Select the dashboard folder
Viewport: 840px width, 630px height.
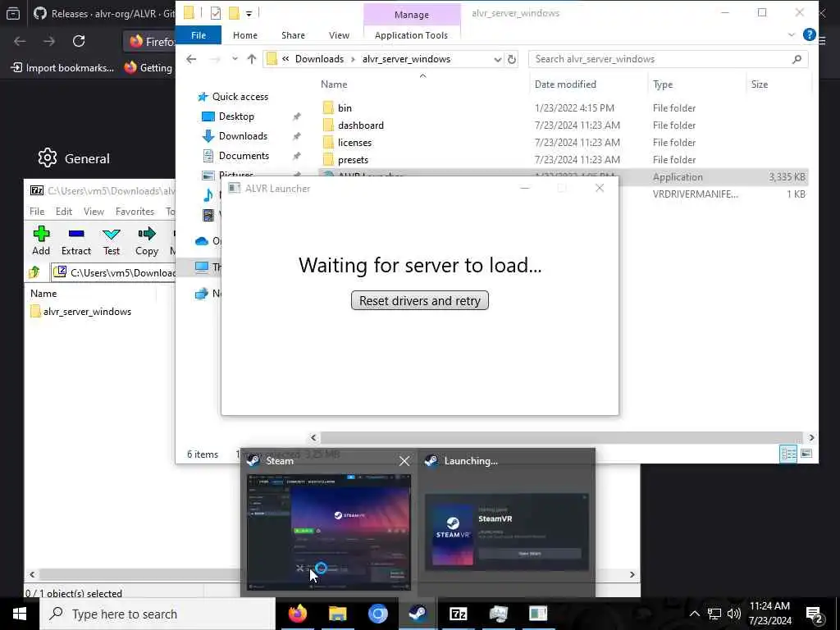tap(361, 126)
